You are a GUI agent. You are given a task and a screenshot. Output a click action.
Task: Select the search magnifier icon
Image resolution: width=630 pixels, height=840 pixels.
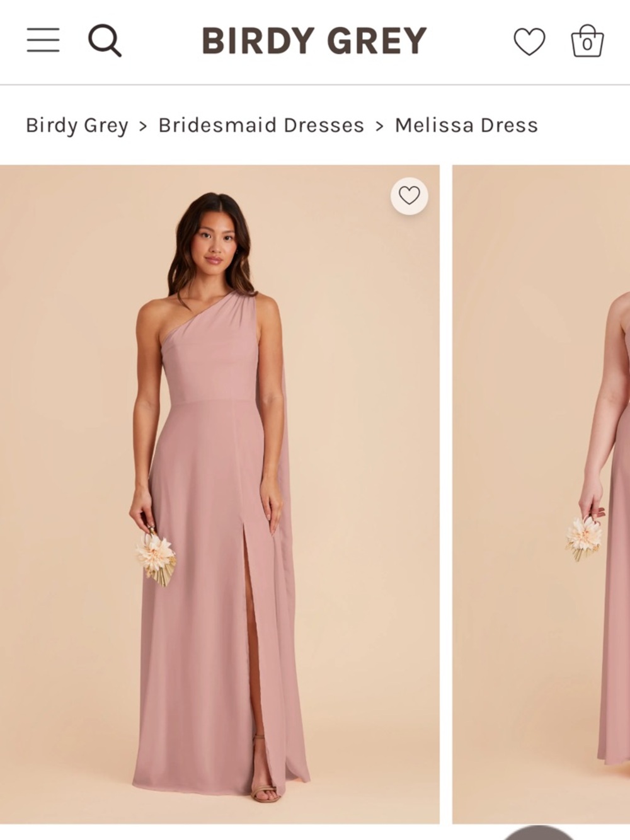point(105,40)
